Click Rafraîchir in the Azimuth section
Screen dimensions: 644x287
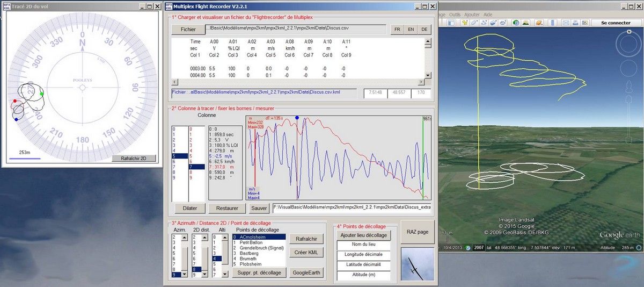[306, 239]
